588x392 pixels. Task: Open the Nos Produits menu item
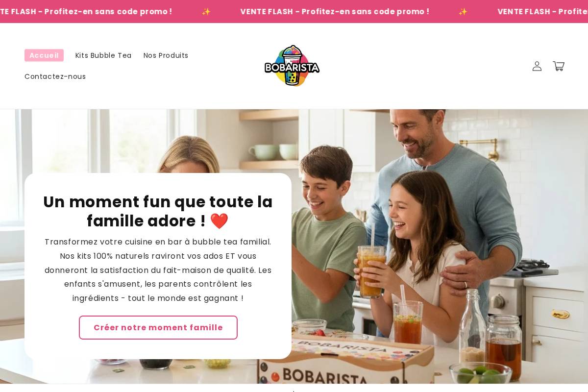pos(166,55)
